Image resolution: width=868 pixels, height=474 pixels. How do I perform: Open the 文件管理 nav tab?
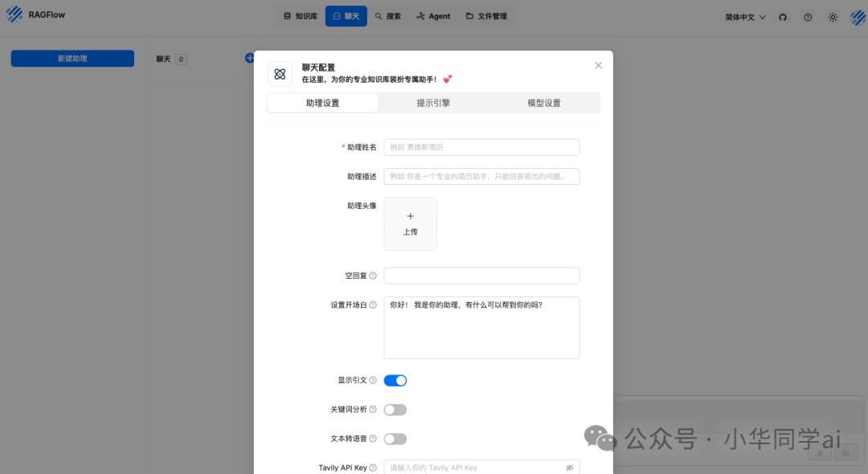tap(486, 16)
